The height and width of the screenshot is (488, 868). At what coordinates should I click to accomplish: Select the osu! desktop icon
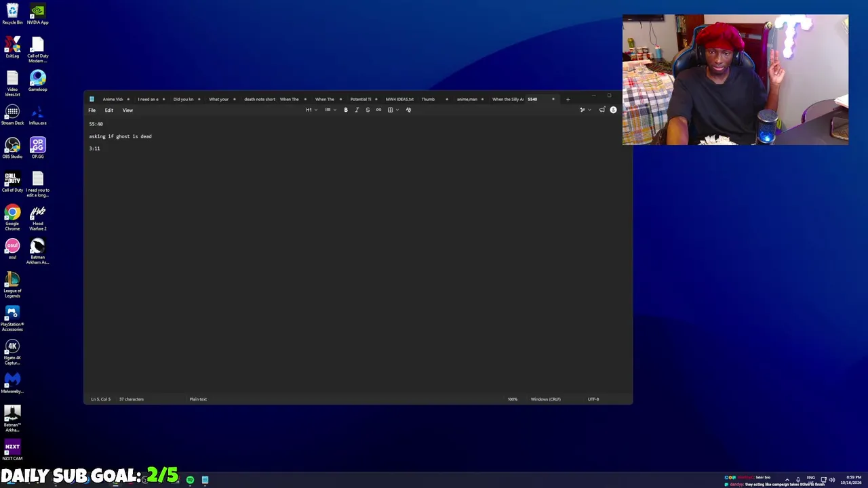click(12, 249)
